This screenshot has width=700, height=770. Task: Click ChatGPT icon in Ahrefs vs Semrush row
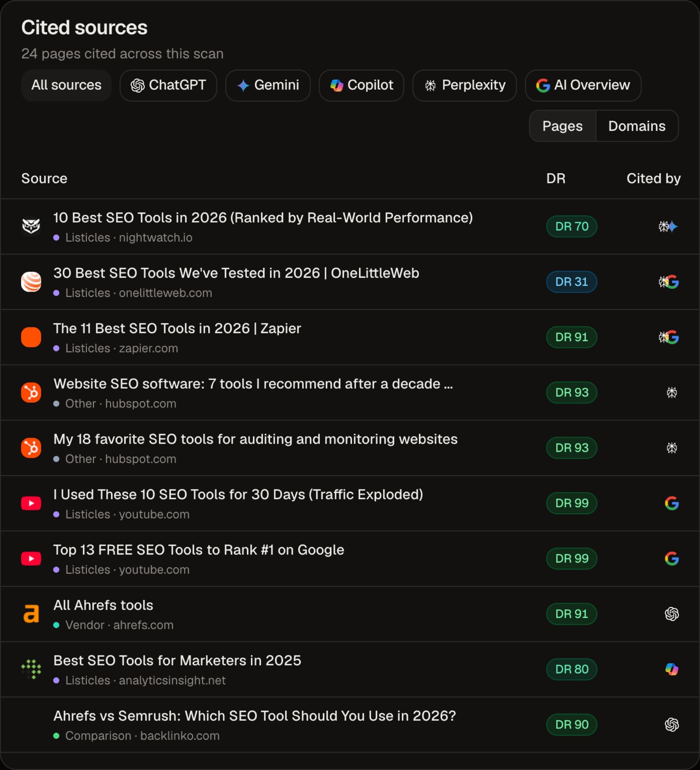coord(672,724)
